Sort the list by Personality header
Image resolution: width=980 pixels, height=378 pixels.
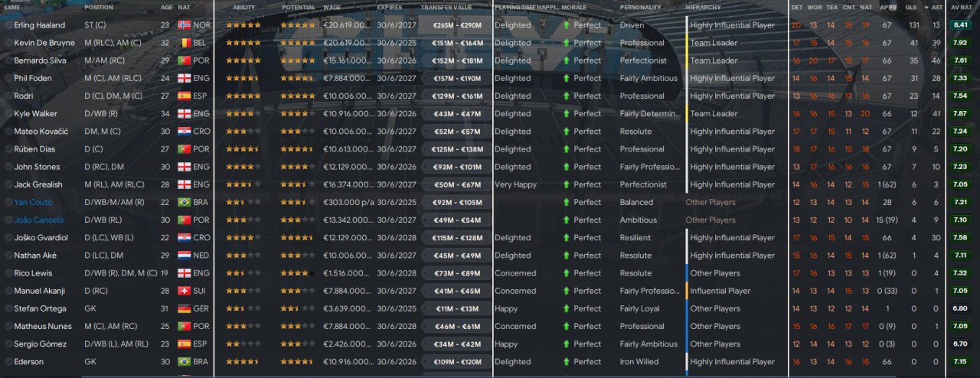[640, 7]
